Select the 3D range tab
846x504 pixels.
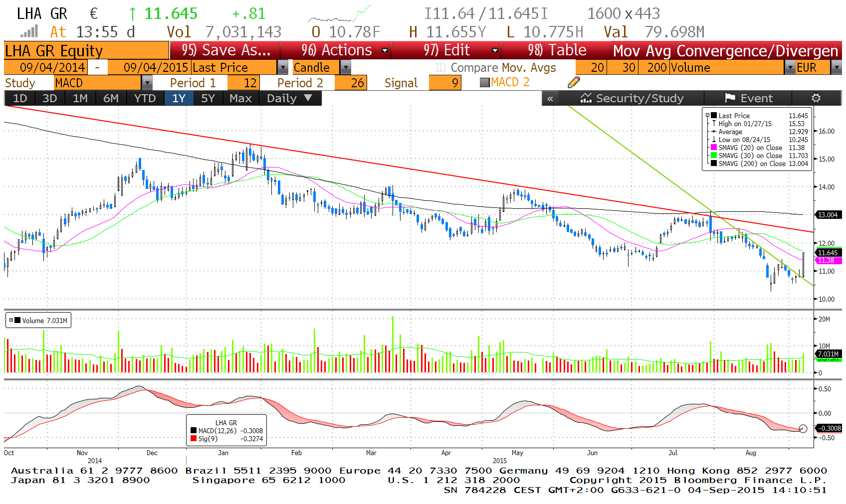pyautogui.click(x=49, y=98)
